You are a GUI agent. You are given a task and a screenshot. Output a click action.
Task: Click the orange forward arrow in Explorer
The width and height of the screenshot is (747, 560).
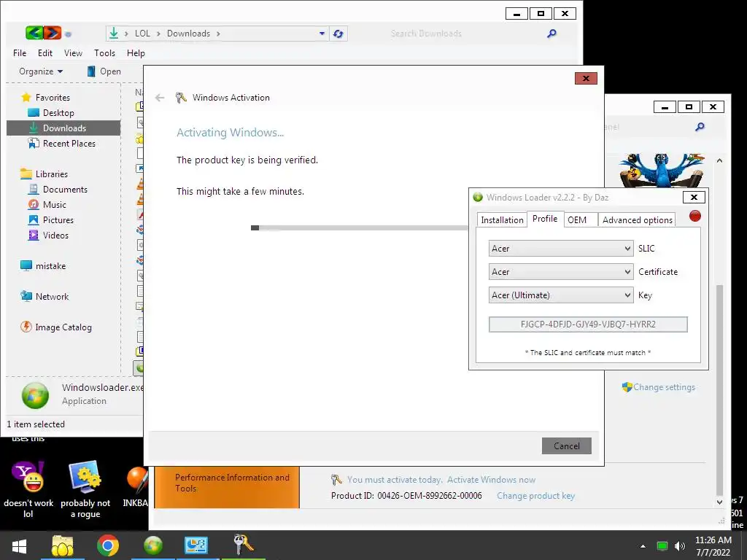pos(53,33)
